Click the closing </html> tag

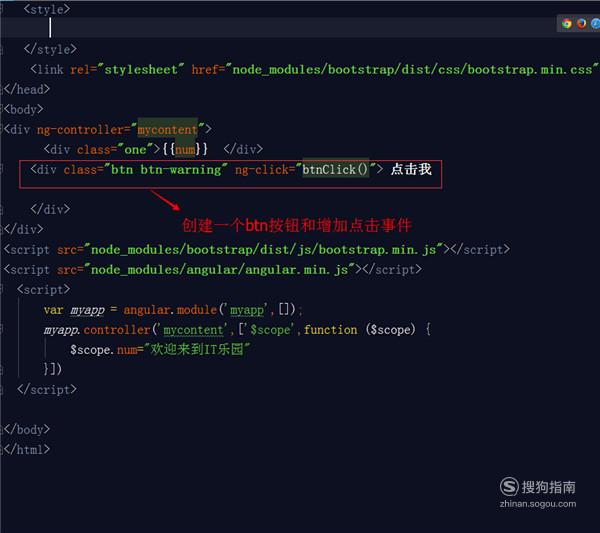(x=26, y=450)
